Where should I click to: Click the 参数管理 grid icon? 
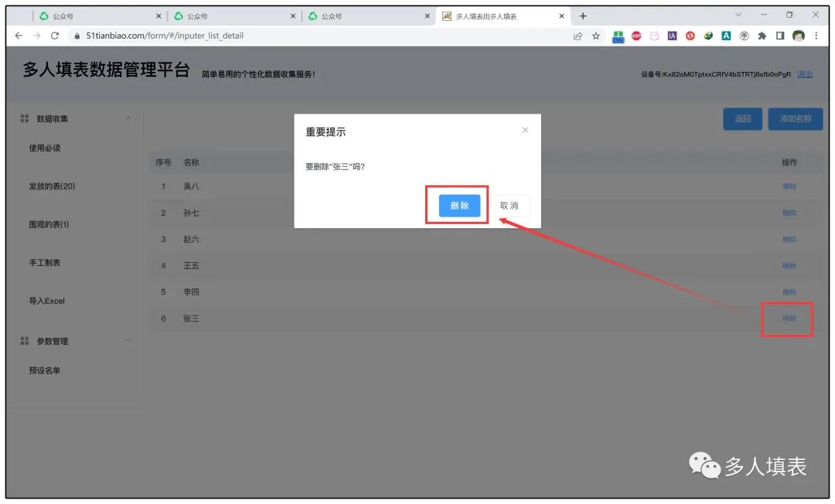[x=25, y=341]
